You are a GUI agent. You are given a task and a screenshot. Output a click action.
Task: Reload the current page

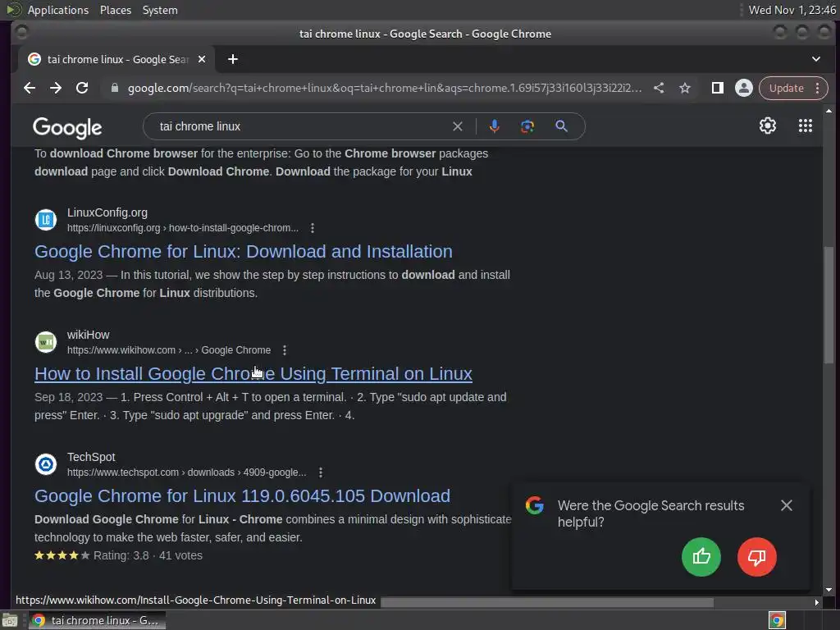click(x=82, y=88)
